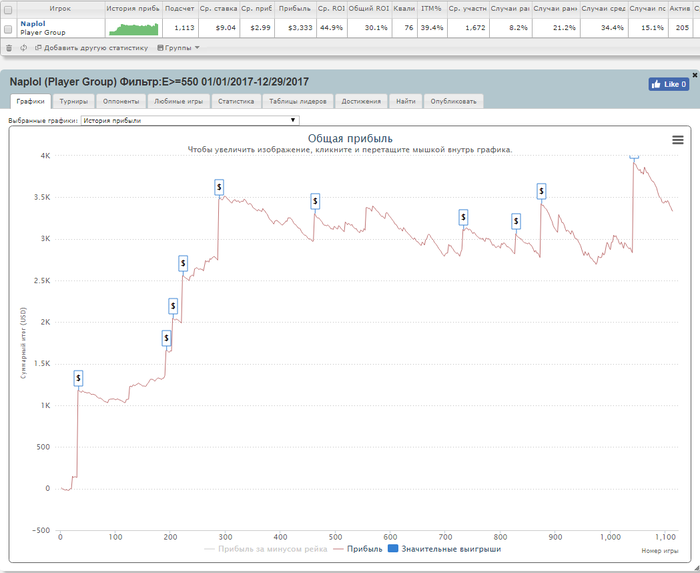
Task: Sort by the Подсчет column header
Action: tap(180, 8)
